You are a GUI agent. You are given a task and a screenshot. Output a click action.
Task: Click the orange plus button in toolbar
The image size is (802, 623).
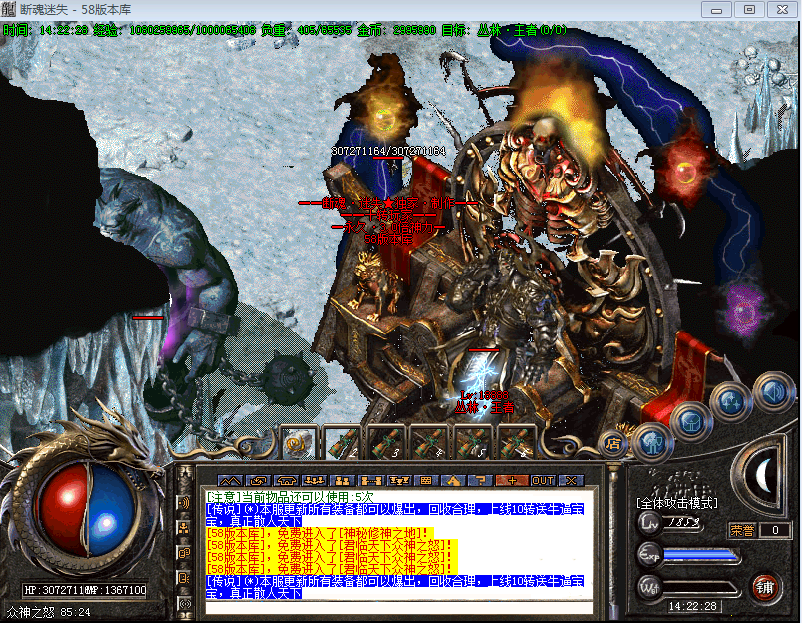coord(512,480)
